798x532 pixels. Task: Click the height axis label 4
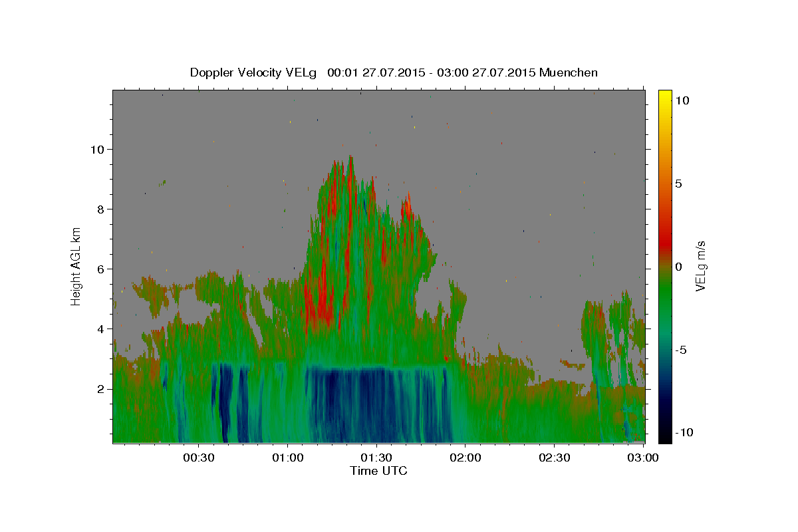point(101,329)
